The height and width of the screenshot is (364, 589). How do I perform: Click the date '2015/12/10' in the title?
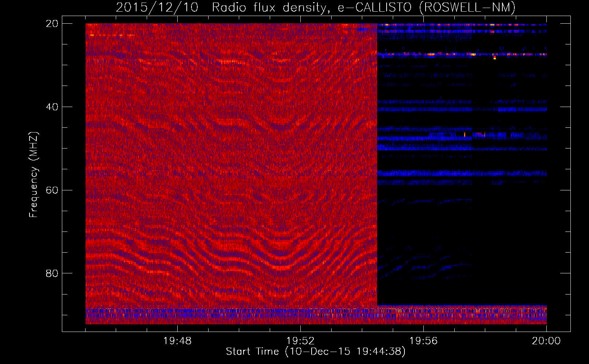[157, 8]
